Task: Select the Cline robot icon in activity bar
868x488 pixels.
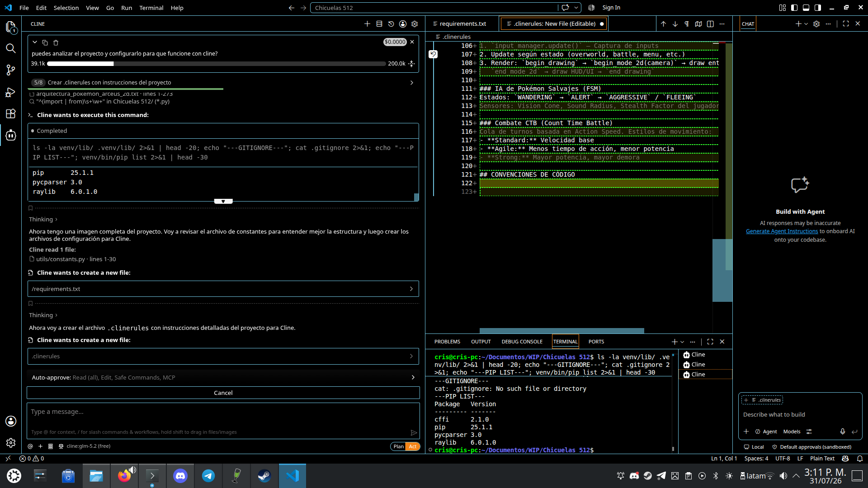Action: 11,135
